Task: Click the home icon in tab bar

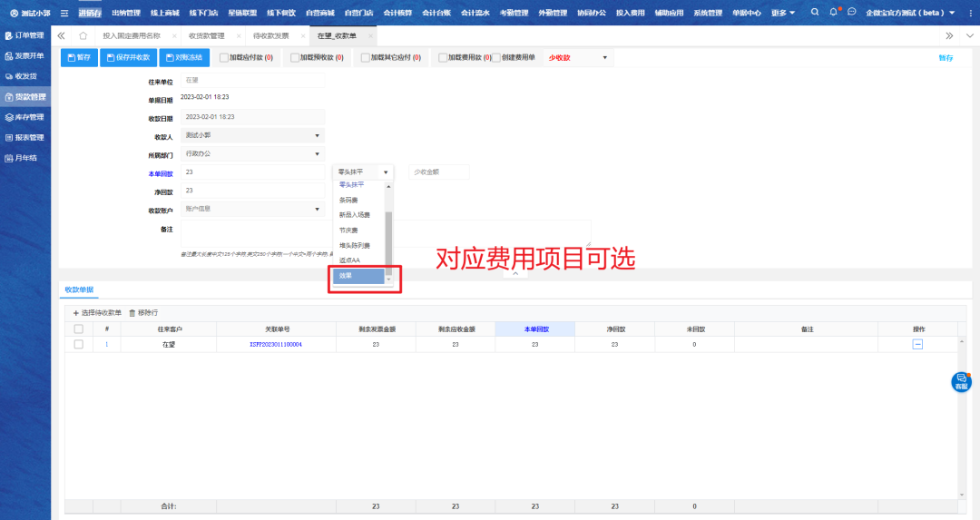Action: tap(83, 35)
